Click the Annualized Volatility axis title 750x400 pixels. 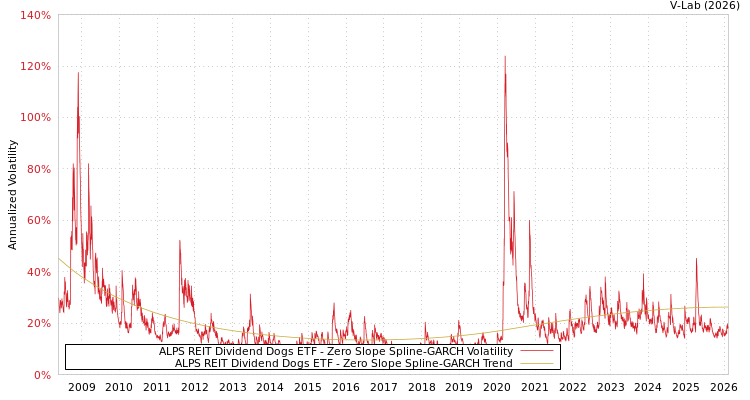point(12,195)
